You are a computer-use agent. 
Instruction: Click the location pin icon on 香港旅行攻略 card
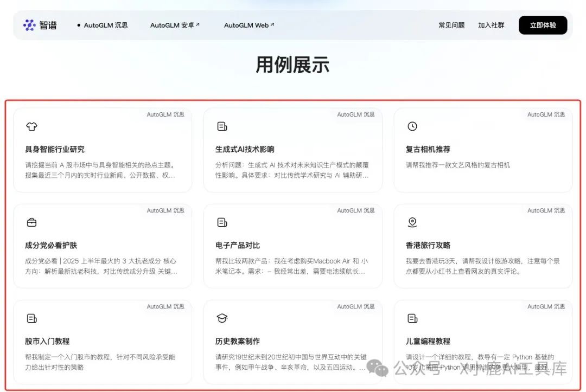412,222
